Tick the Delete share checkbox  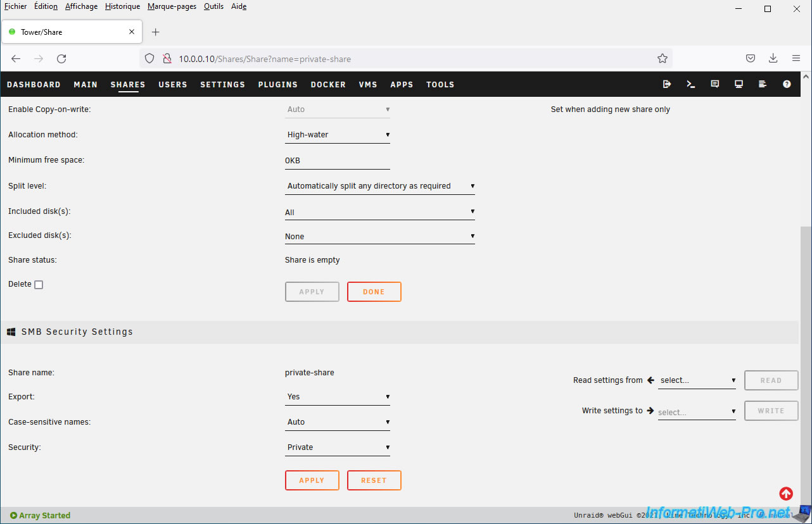coord(39,285)
